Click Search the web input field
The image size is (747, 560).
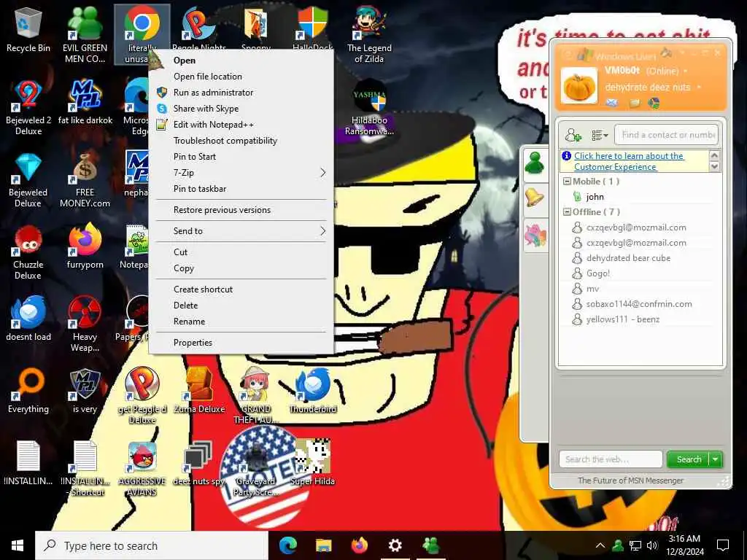(611, 459)
